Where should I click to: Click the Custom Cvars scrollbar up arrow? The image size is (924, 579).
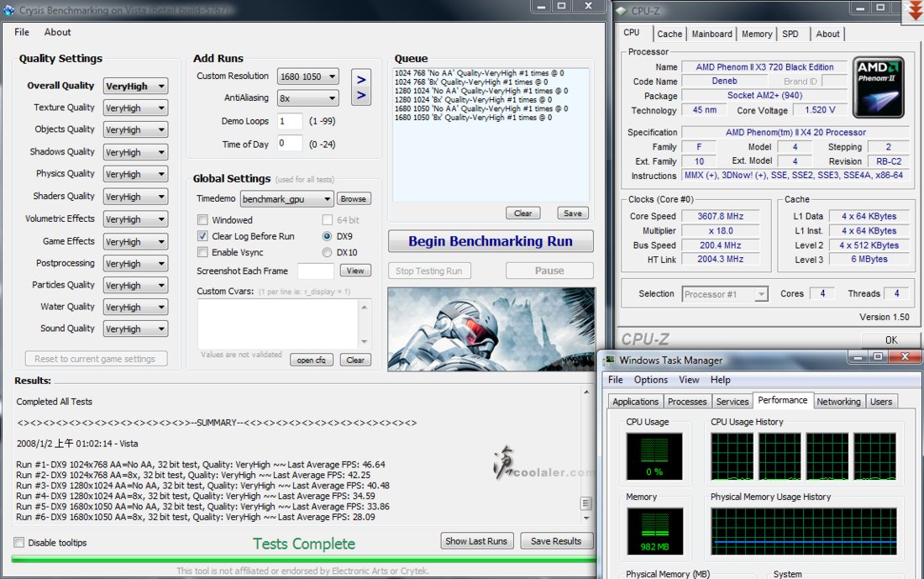365,308
